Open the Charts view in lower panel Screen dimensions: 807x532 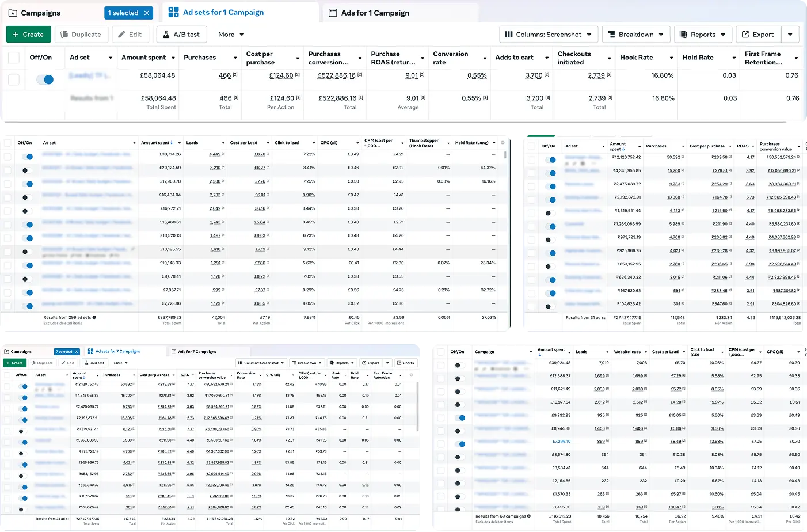pyautogui.click(x=405, y=363)
